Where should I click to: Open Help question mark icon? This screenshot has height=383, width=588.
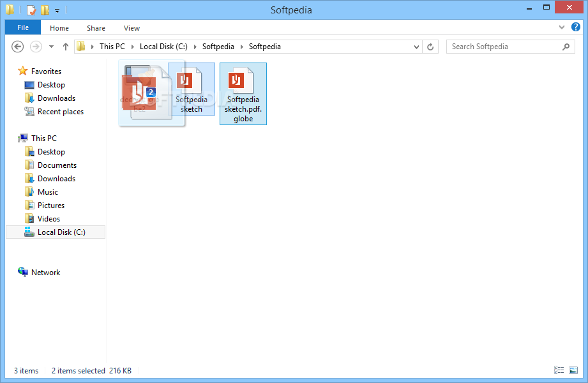pos(576,27)
